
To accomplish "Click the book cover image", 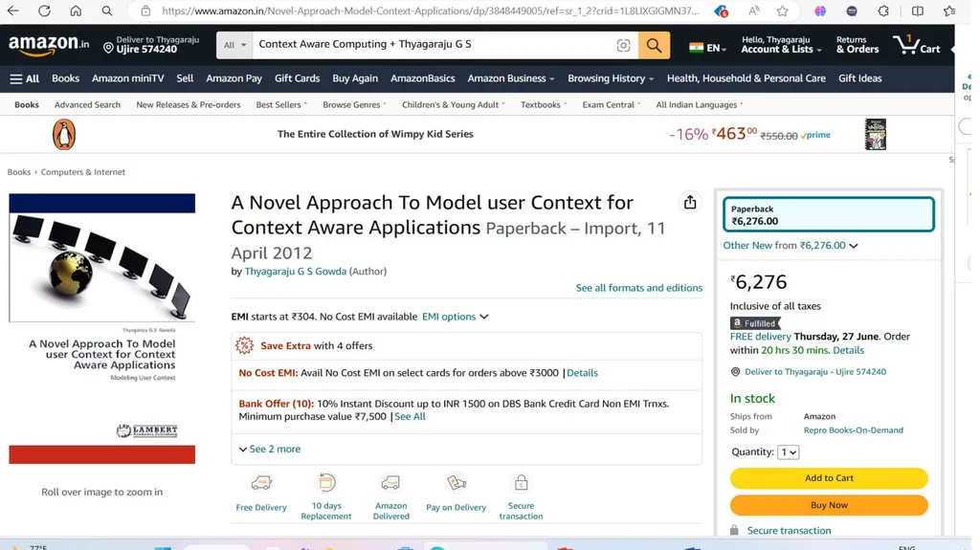I will 101,328.
